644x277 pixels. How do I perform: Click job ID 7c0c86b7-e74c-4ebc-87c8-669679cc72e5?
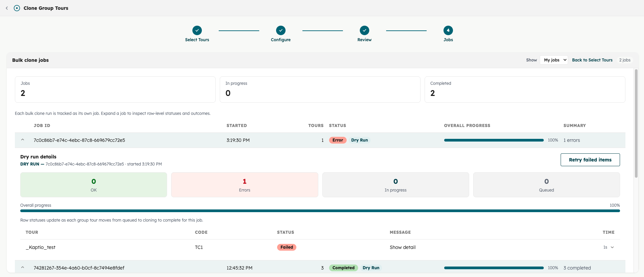coord(79,140)
